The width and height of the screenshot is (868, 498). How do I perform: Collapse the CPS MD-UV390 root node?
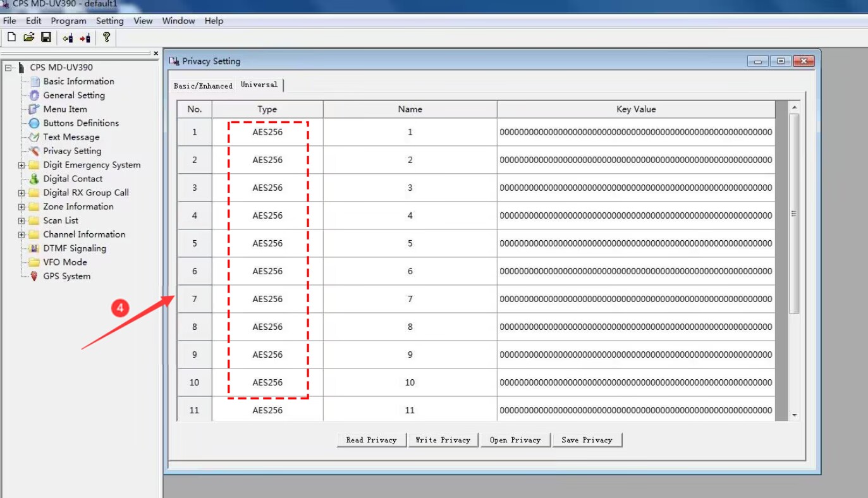pos(8,68)
